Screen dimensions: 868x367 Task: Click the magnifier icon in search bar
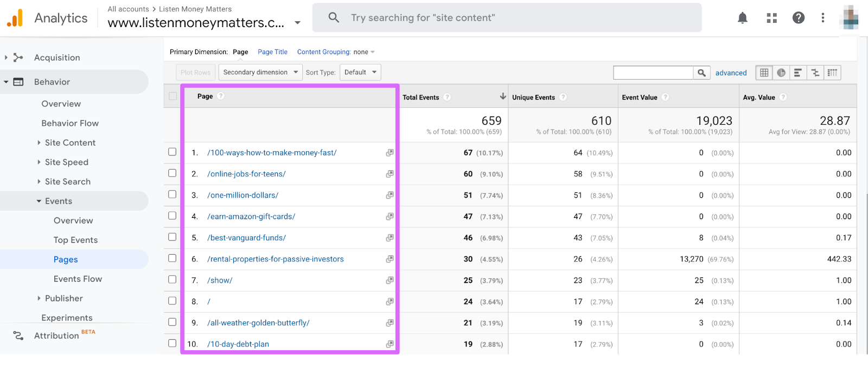(334, 17)
